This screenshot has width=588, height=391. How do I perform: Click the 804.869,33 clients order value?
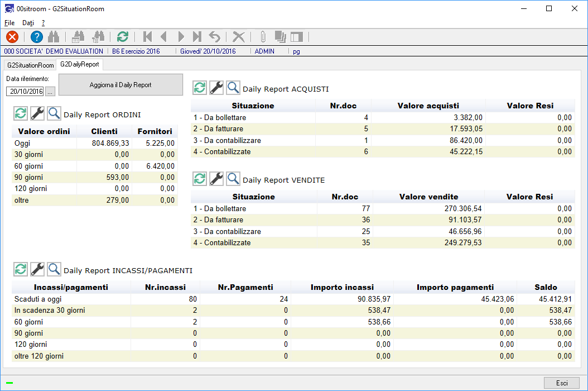pos(110,143)
